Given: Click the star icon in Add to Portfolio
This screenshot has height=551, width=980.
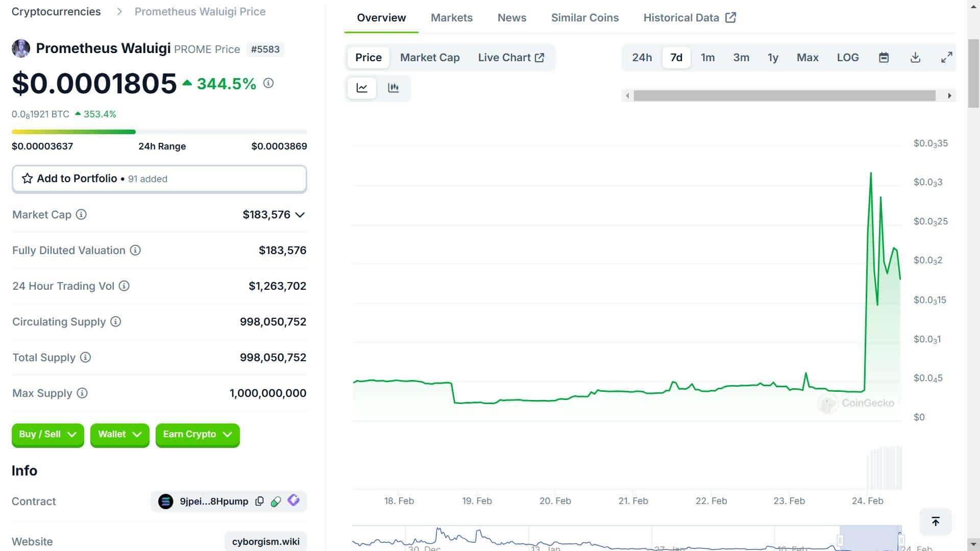Looking at the screenshot, I should point(27,179).
